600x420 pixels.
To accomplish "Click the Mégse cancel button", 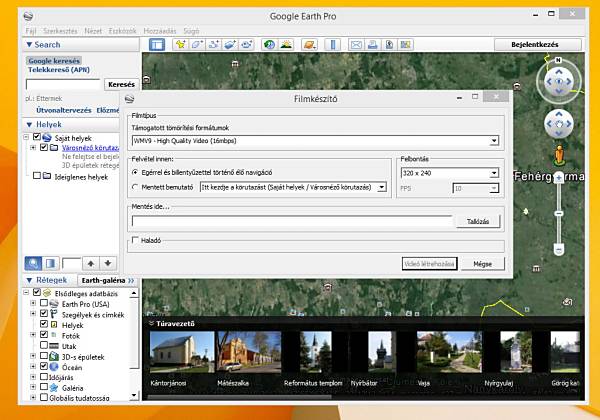I will click(x=483, y=264).
